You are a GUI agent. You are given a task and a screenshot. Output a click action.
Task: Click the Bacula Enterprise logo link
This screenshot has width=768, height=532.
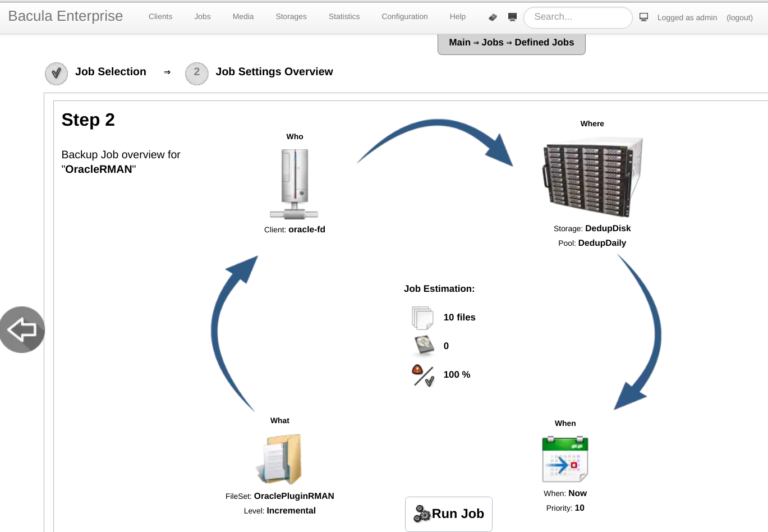point(66,16)
